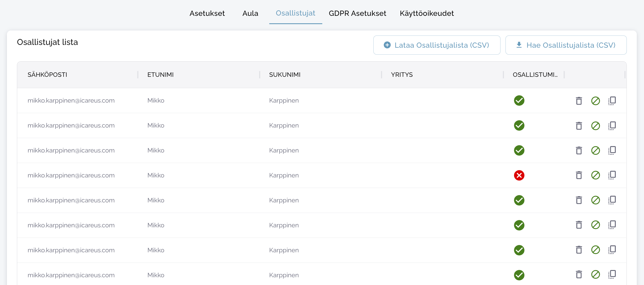Click Hae Osallistujalista (CSV) button
The height and width of the screenshot is (285, 644).
pos(566,45)
